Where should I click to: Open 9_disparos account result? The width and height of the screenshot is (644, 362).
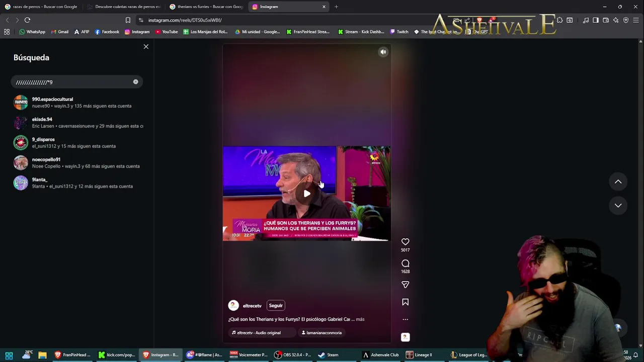pos(78,143)
